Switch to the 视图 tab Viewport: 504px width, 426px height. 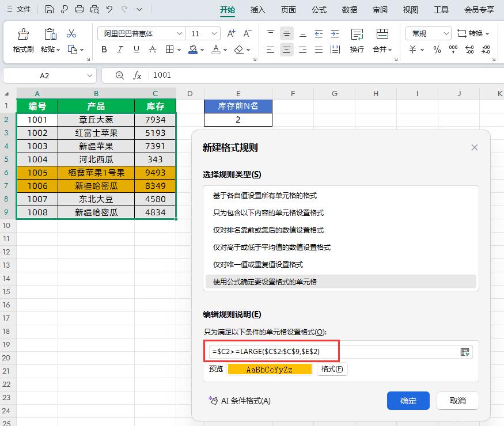(411, 10)
